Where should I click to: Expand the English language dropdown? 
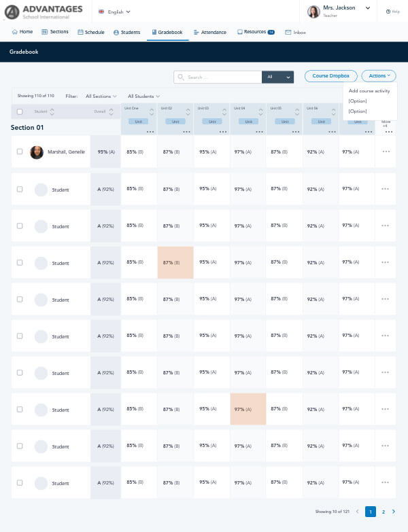(114, 12)
